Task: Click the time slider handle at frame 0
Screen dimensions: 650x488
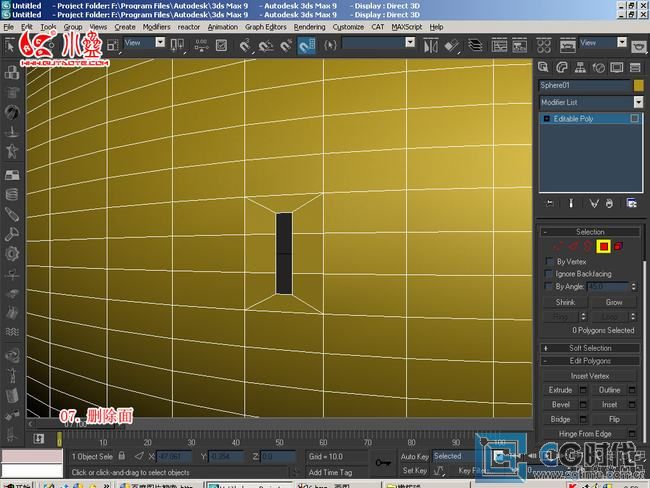Action: pyautogui.click(x=59, y=439)
